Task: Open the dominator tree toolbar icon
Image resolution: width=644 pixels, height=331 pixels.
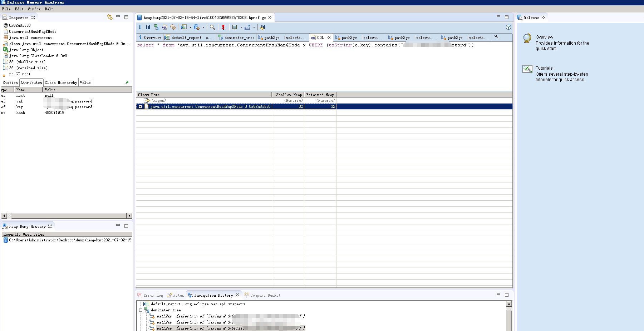Action: [156, 27]
